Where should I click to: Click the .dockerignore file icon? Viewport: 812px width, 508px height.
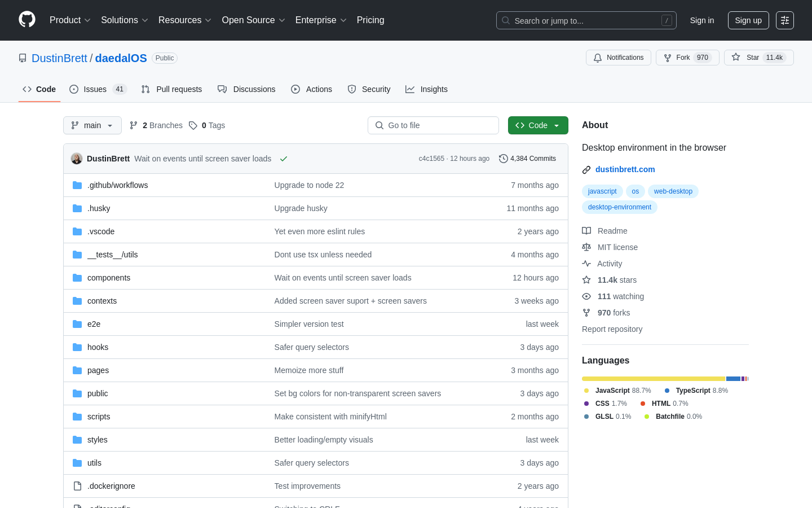[77, 486]
